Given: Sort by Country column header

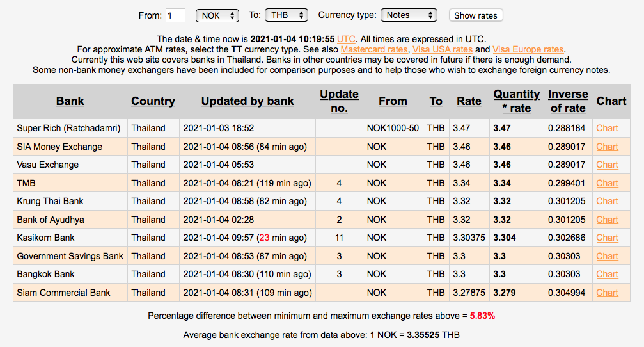Looking at the screenshot, I should pos(153,101).
